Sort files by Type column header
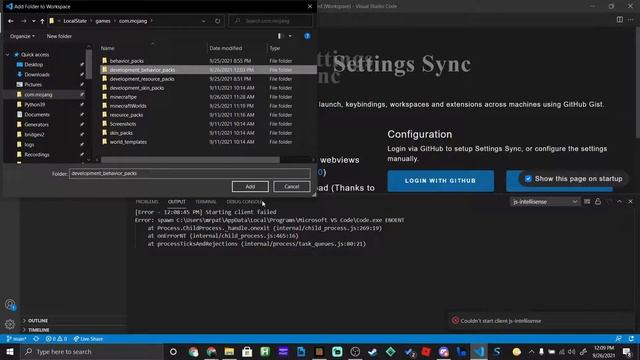 pyautogui.click(x=275, y=48)
